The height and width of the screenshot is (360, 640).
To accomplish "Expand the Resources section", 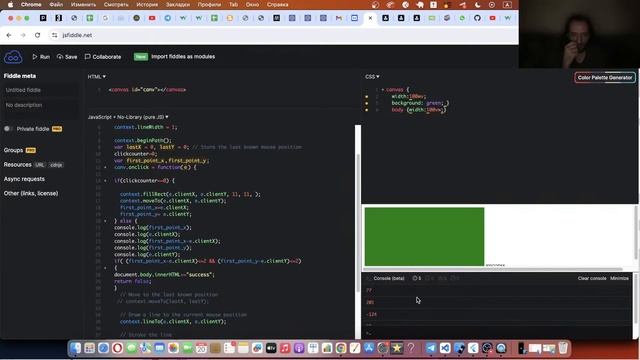I will point(18,164).
